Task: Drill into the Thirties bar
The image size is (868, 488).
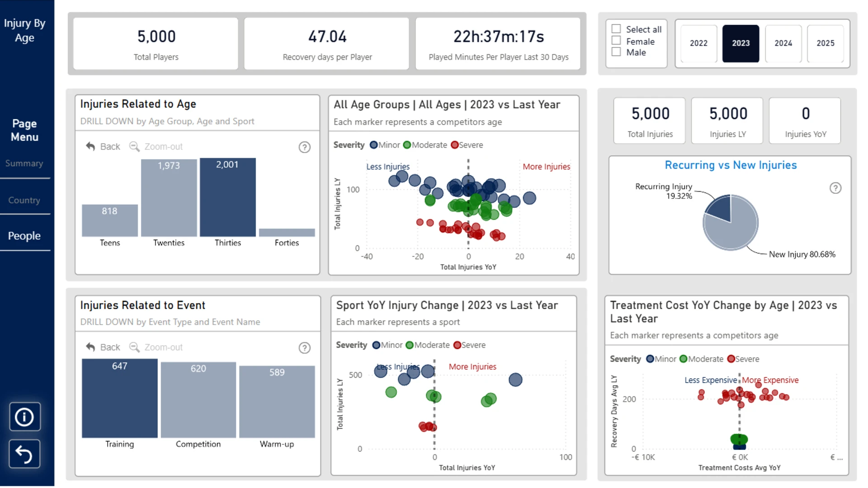Action: coord(228,197)
